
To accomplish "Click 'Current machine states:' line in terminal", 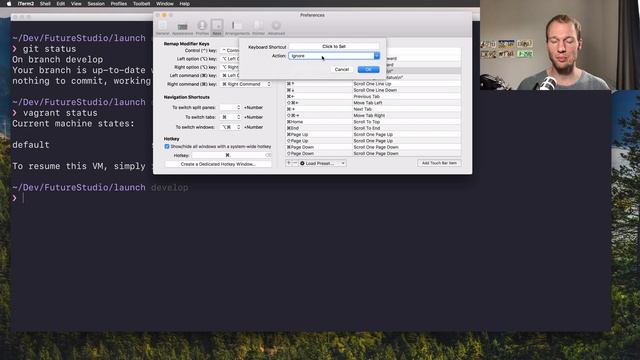I will coord(73,124).
